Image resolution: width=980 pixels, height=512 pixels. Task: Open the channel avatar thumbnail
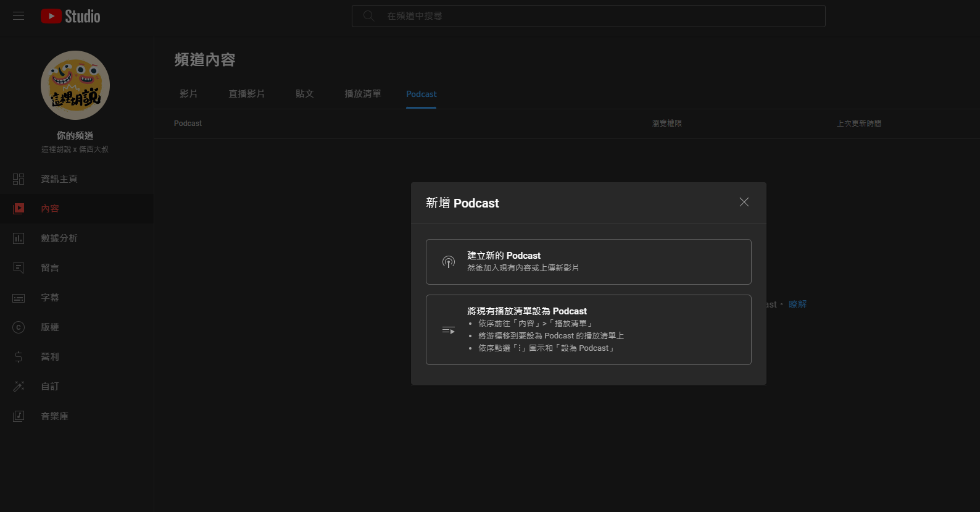click(75, 85)
